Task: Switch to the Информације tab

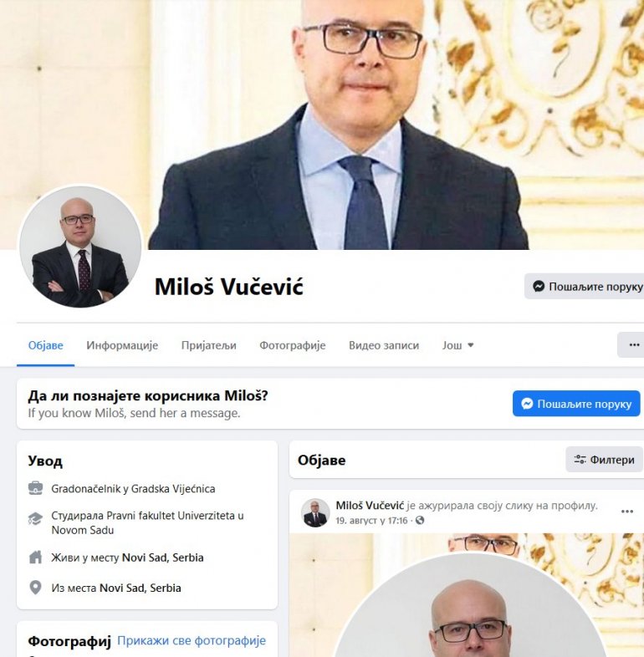Action: coord(122,345)
